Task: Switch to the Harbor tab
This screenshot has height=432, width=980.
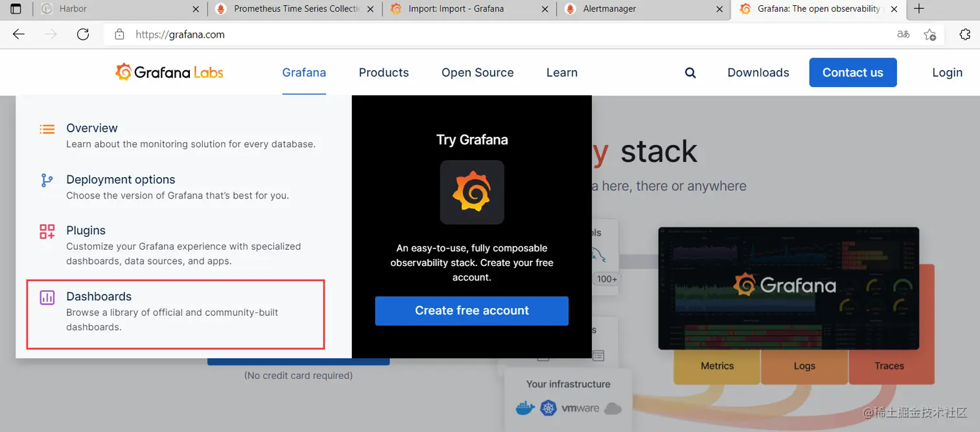Action: click(x=120, y=9)
